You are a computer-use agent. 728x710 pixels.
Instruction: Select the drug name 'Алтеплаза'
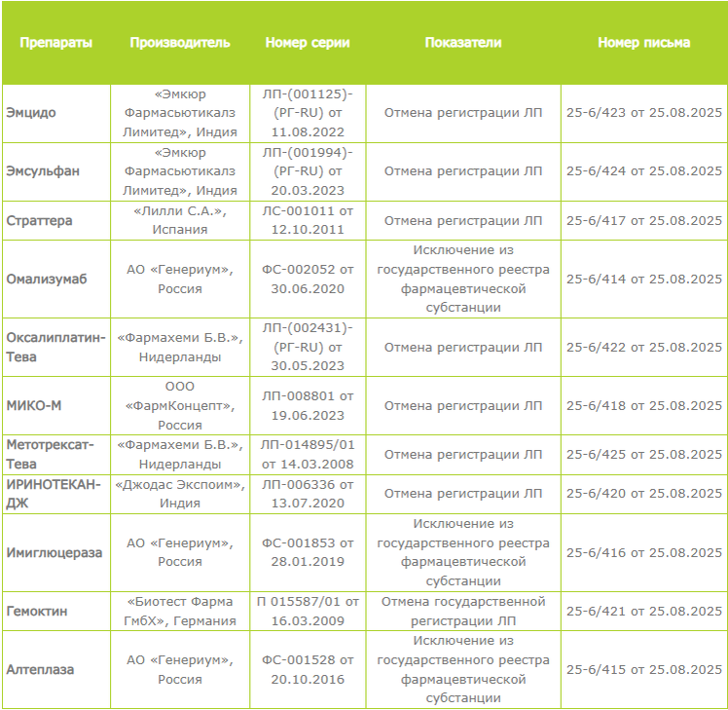coord(40,670)
